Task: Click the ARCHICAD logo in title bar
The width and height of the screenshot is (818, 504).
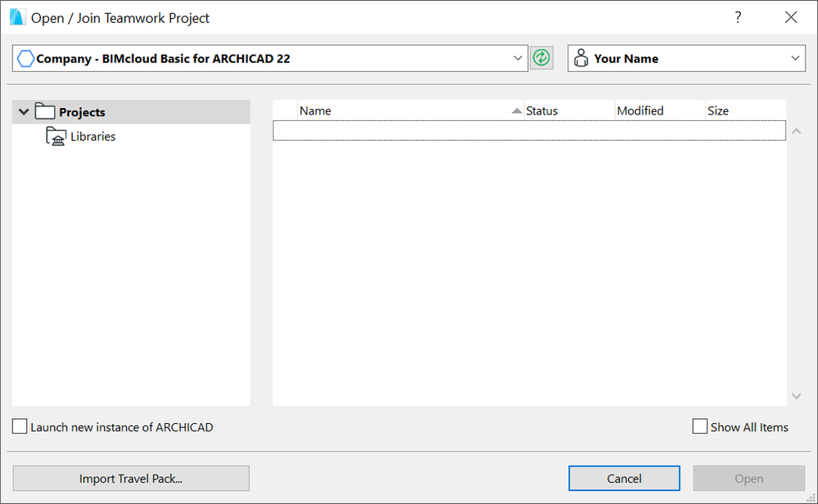Action: [18, 17]
